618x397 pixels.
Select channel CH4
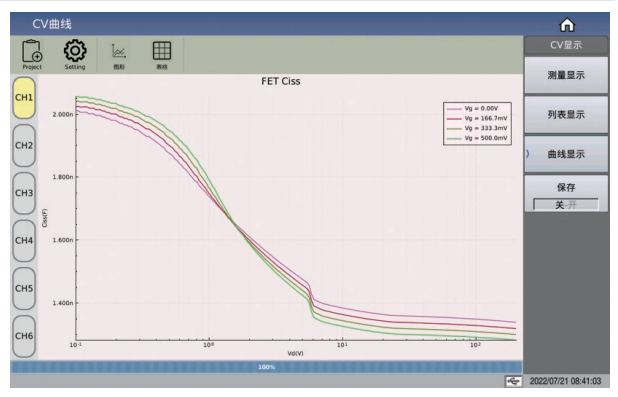[x=24, y=240]
